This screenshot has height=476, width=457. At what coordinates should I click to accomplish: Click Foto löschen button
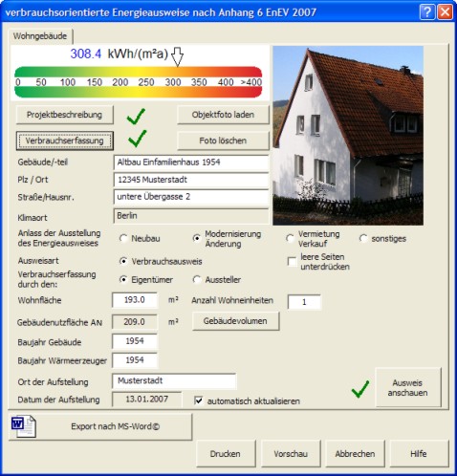[223, 141]
